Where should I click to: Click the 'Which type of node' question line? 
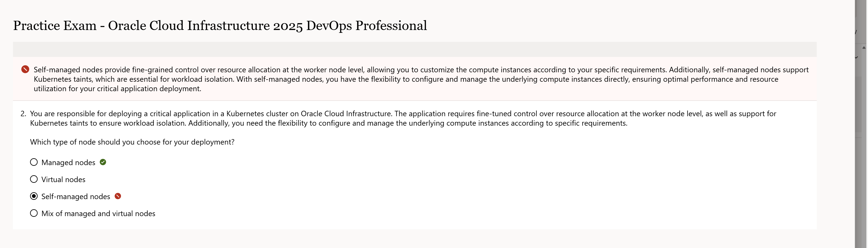[132, 142]
